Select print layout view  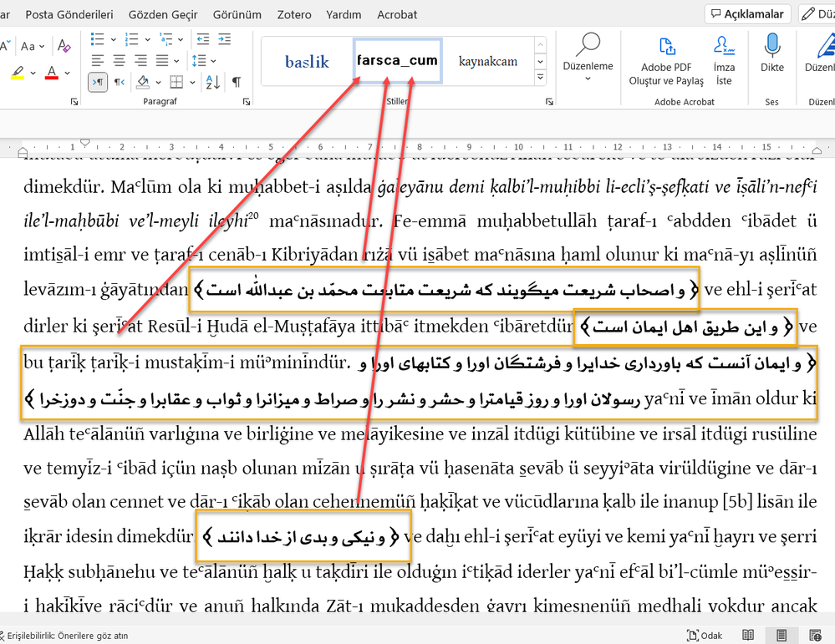pyautogui.click(x=782, y=635)
